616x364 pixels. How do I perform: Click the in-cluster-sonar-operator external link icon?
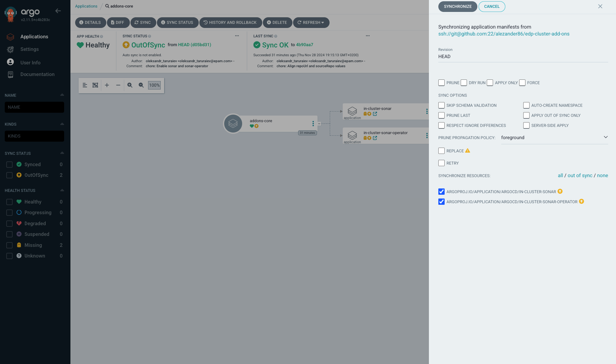375,138
